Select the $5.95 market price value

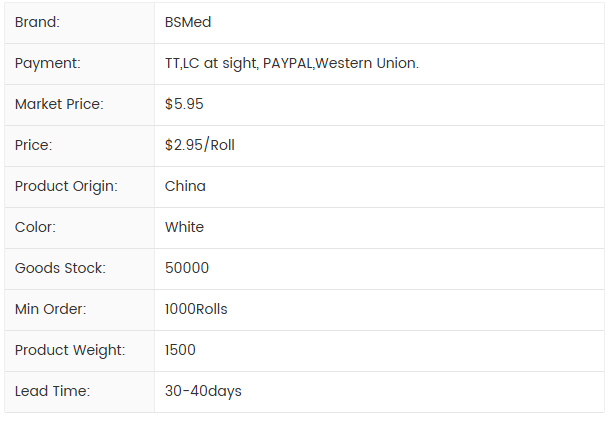(184, 104)
